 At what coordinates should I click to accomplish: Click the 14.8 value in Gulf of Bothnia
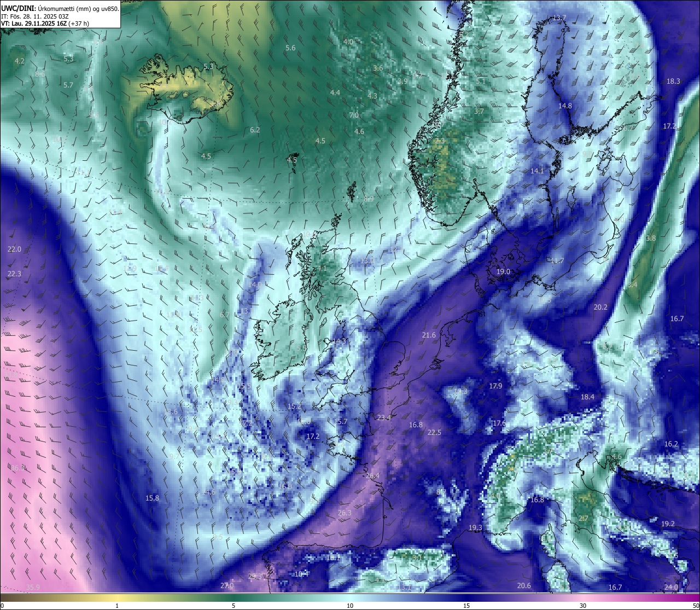[x=565, y=106]
